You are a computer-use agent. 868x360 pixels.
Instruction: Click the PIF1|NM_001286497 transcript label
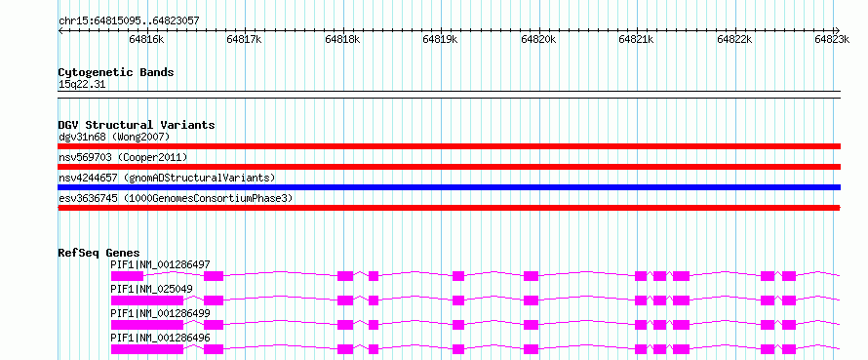coord(161,264)
